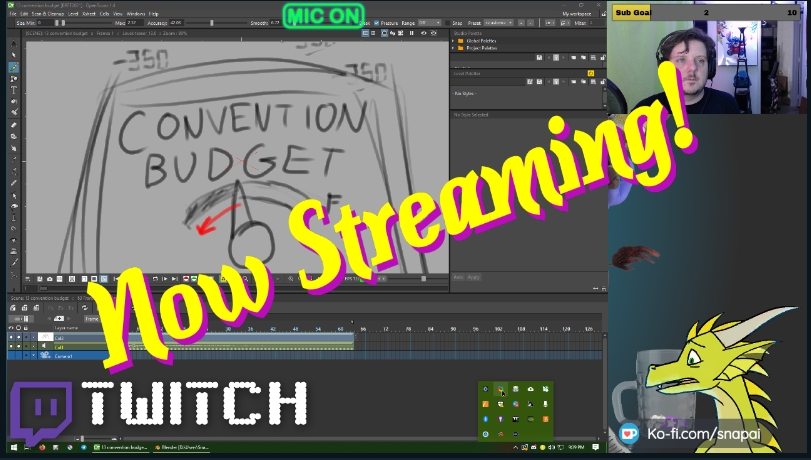Click the Field Guide viewer icon
This screenshot has height=460, width=811.
(x=373, y=33)
